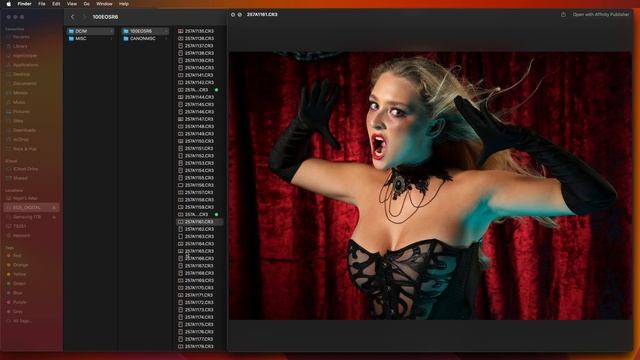
Task: Select file 257A1175.CR3
Action: [x=200, y=324]
